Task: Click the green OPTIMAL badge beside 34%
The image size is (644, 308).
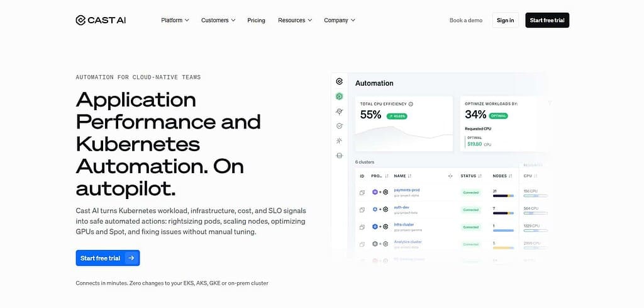Action: [499, 116]
